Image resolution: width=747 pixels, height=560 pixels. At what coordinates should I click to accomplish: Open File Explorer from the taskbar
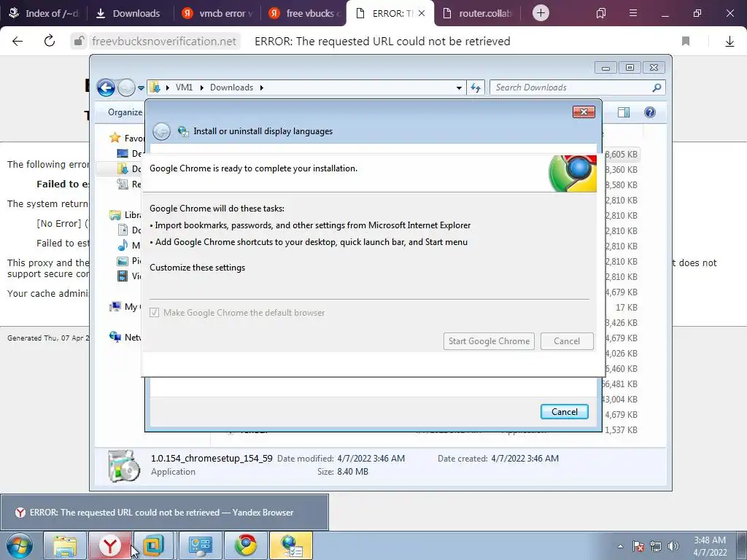(x=65, y=545)
